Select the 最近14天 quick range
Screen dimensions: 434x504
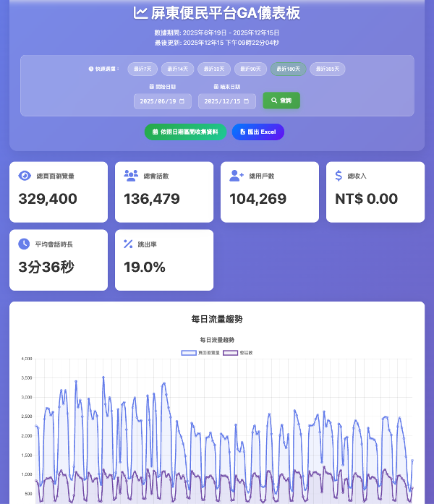coord(178,69)
